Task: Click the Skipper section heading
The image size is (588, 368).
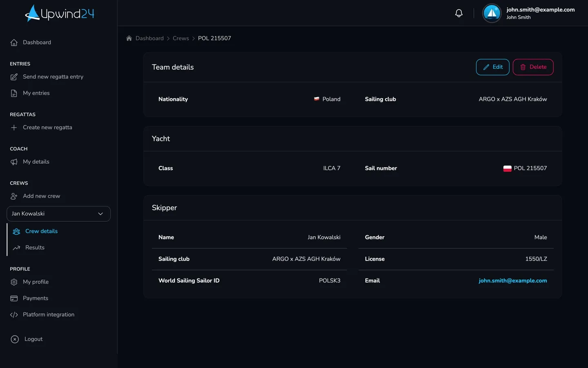Action: pyautogui.click(x=164, y=208)
